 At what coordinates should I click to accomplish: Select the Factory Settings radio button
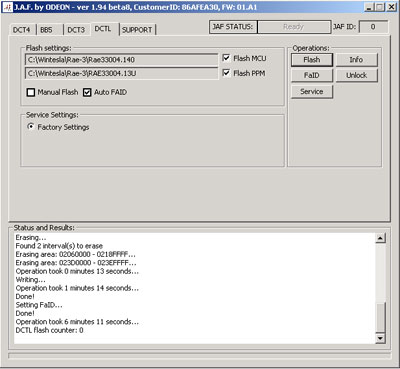click(x=31, y=127)
